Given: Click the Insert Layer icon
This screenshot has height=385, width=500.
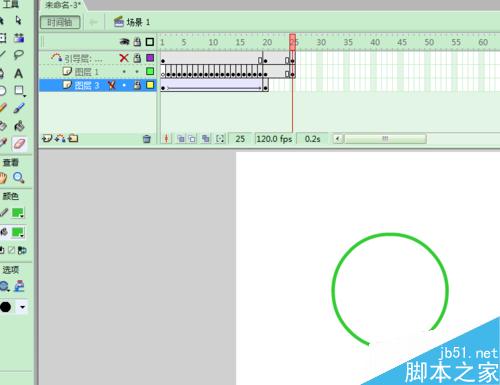Looking at the screenshot, I should coord(47,138).
